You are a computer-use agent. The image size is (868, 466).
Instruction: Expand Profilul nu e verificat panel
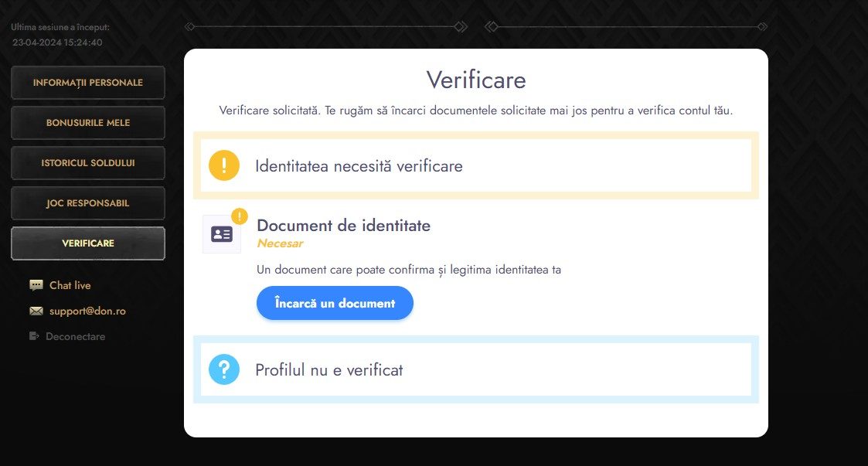point(476,369)
